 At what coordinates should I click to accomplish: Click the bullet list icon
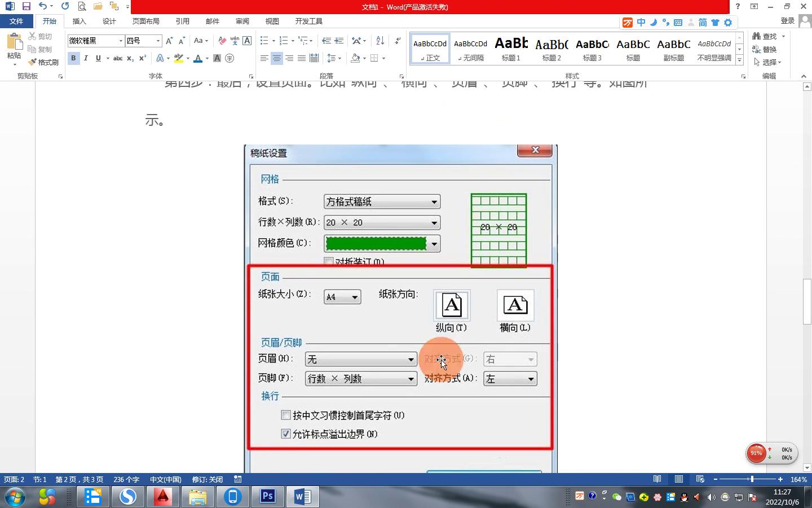tap(264, 41)
